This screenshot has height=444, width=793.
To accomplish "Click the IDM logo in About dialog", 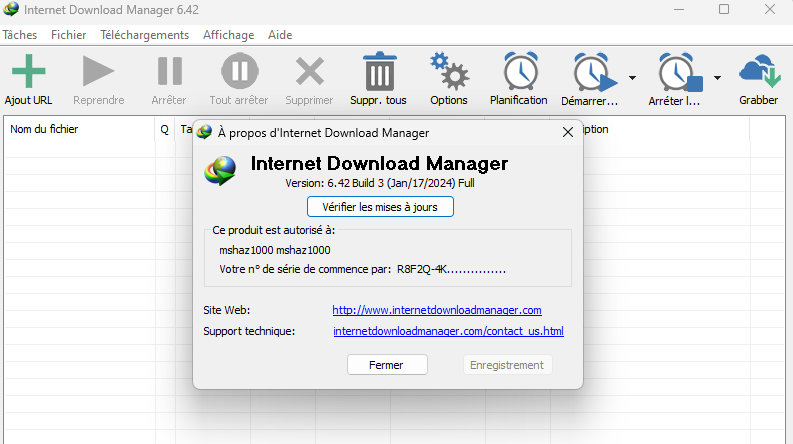I will 220,170.
